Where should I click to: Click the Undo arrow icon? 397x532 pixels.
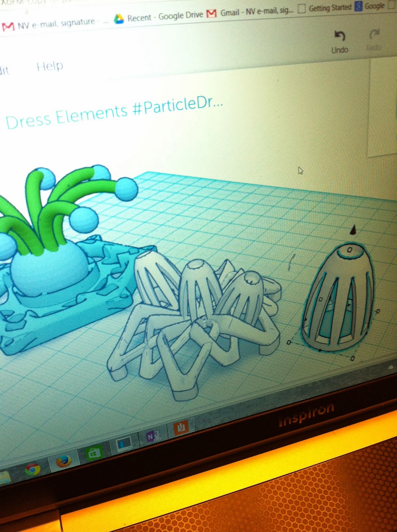pos(340,36)
